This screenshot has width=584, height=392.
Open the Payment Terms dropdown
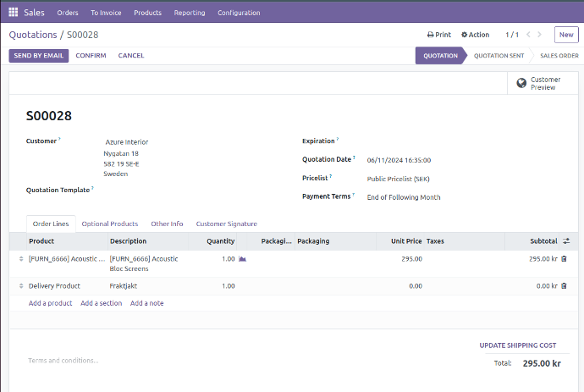coord(404,197)
